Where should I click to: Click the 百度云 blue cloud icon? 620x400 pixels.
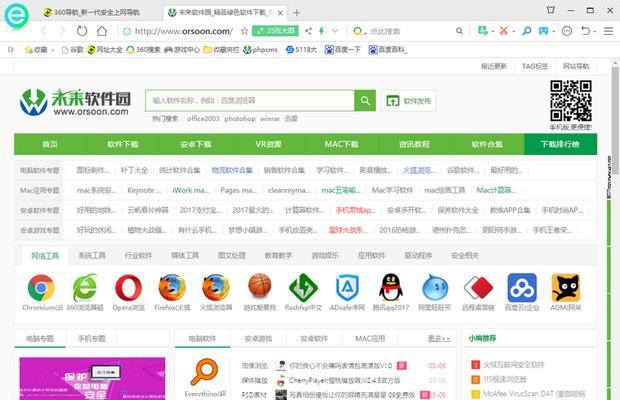pos(522,288)
